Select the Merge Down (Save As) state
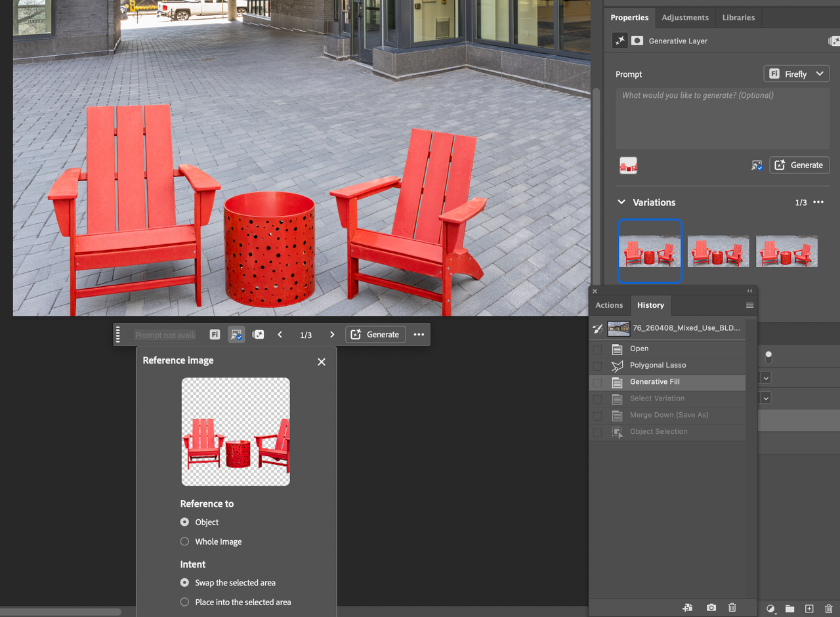This screenshot has width=840, height=617. click(667, 415)
